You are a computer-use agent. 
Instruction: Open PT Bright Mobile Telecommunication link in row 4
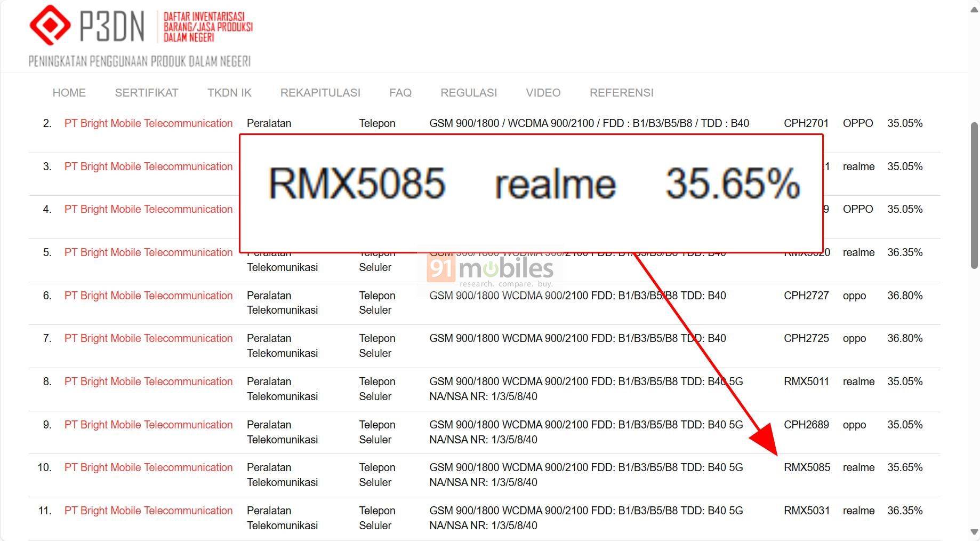[x=148, y=209]
